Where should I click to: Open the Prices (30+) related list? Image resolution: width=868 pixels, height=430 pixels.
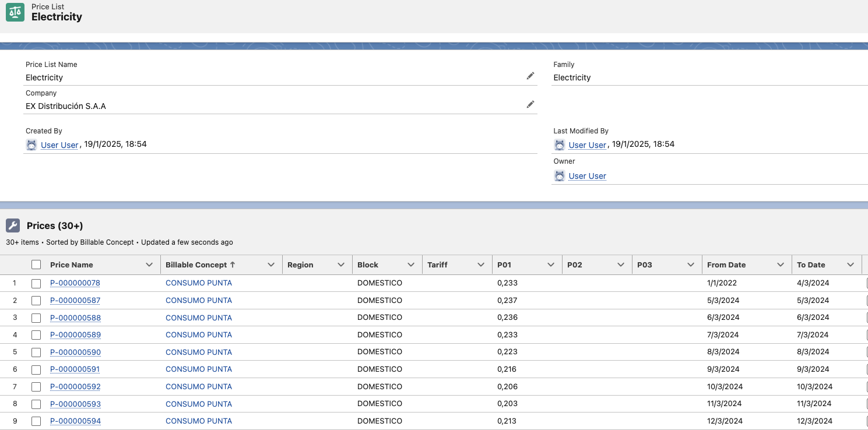click(x=55, y=225)
